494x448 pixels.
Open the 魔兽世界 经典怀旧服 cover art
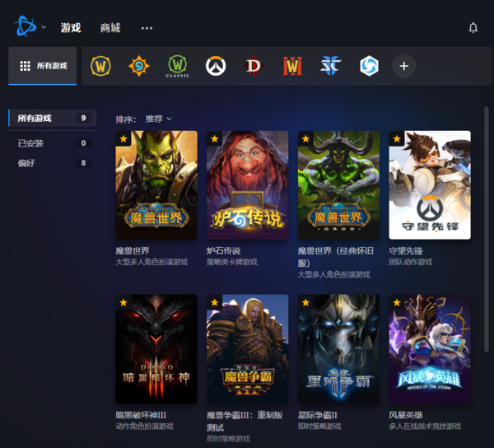[x=338, y=185]
